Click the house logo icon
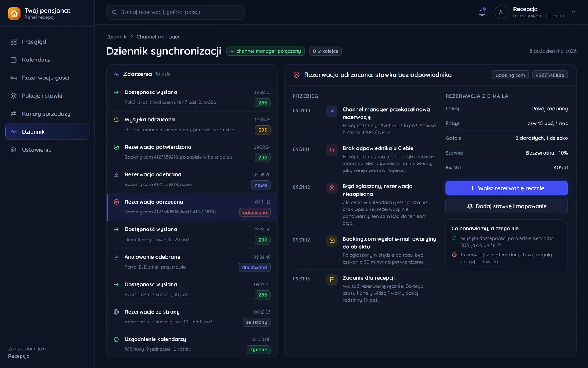The image size is (588, 368). [x=14, y=14]
